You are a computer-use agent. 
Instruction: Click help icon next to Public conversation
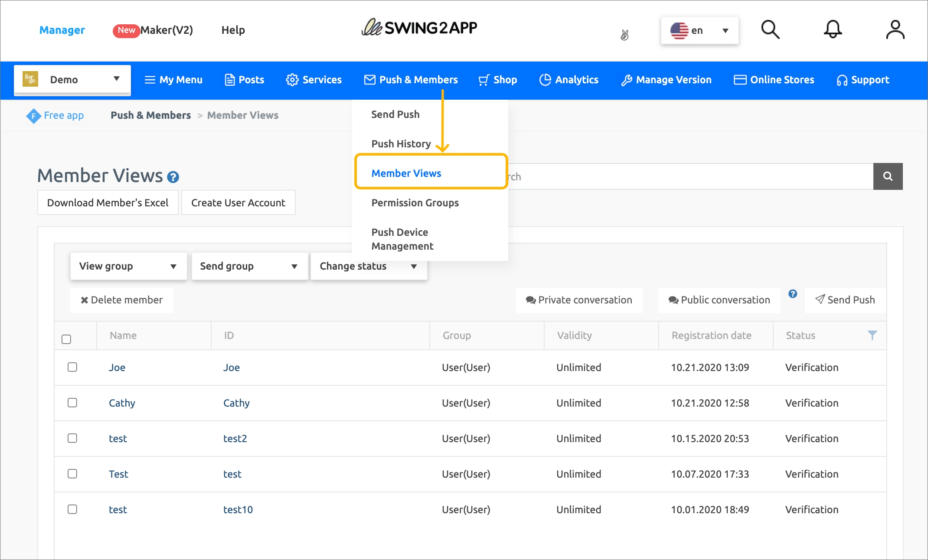(x=793, y=294)
